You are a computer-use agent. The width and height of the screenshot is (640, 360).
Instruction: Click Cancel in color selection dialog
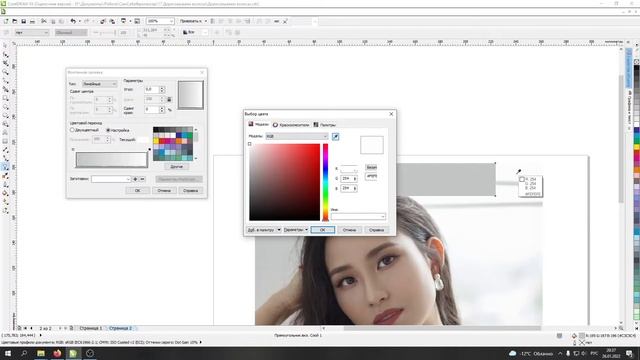(349, 230)
